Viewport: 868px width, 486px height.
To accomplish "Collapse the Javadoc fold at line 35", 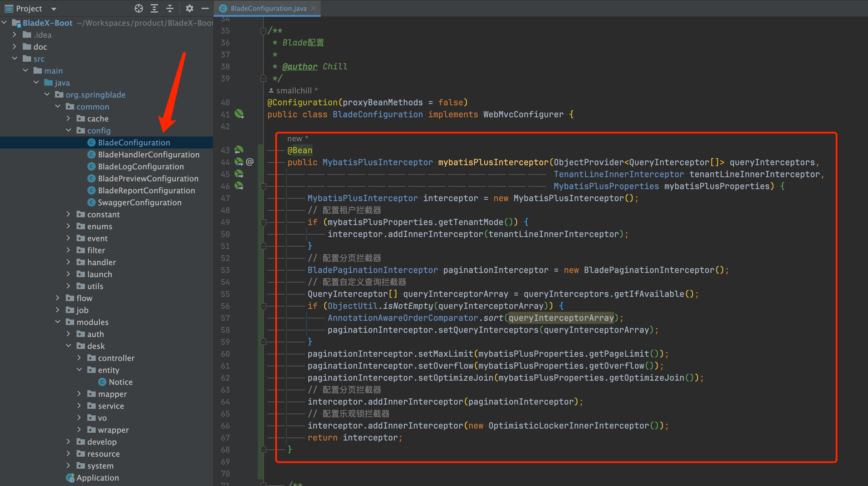I will (264, 31).
